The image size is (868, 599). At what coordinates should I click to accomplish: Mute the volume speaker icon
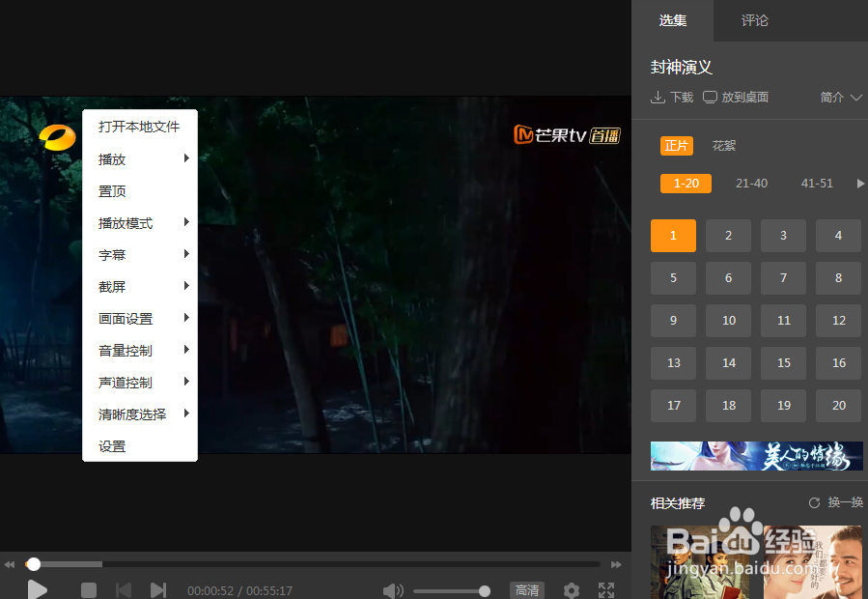coord(393,590)
